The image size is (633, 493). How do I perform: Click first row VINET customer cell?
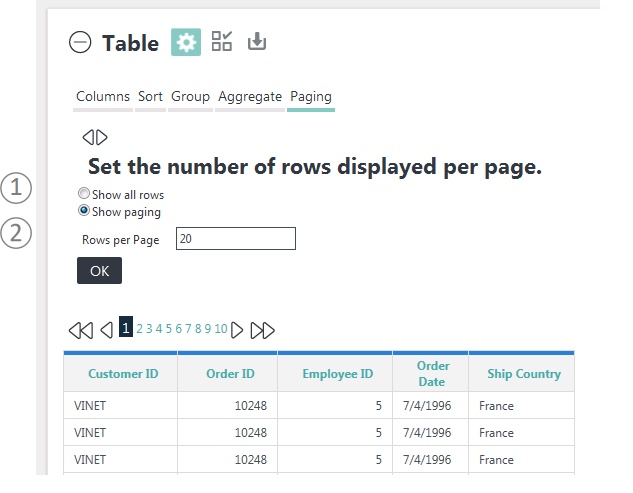[x=120, y=405]
